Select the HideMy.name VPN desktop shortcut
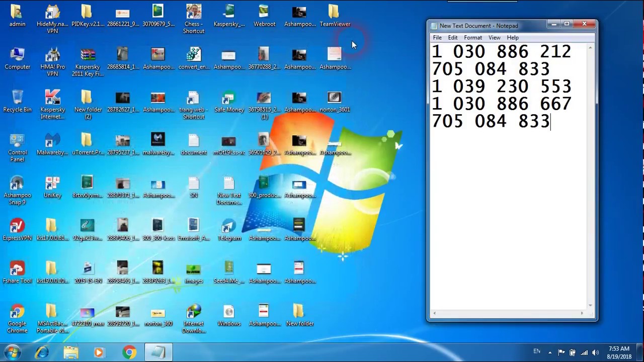The width and height of the screenshot is (644, 362). coord(52,19)
